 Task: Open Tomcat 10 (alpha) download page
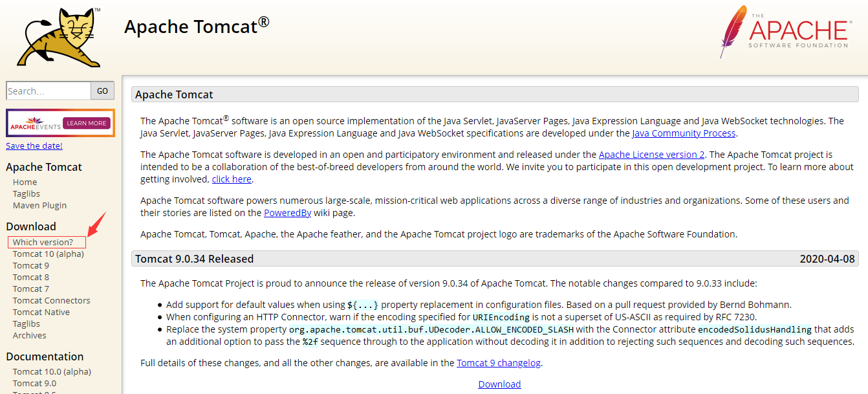49,254
